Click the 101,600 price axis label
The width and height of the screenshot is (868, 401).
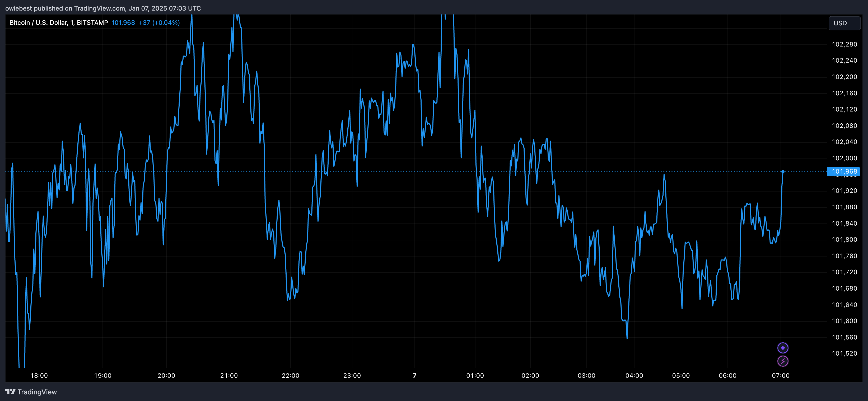tap(844, 321)
